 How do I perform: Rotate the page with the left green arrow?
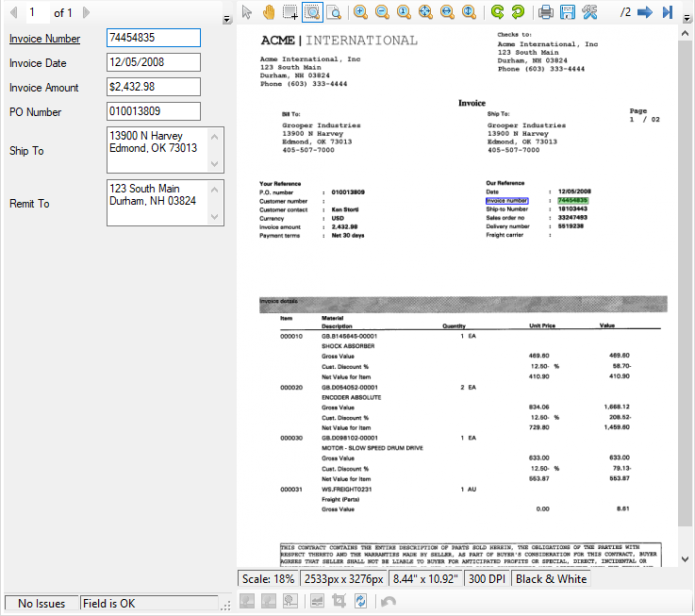click(497, 12)
